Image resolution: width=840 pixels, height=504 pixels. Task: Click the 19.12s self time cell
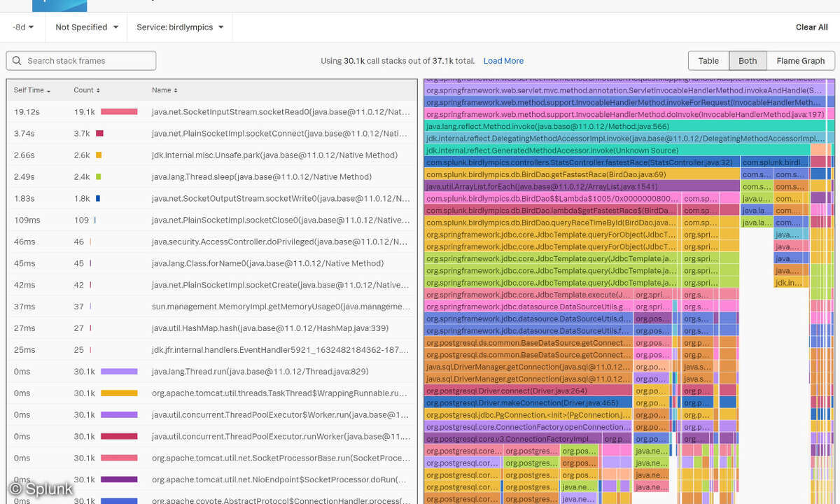27,112
